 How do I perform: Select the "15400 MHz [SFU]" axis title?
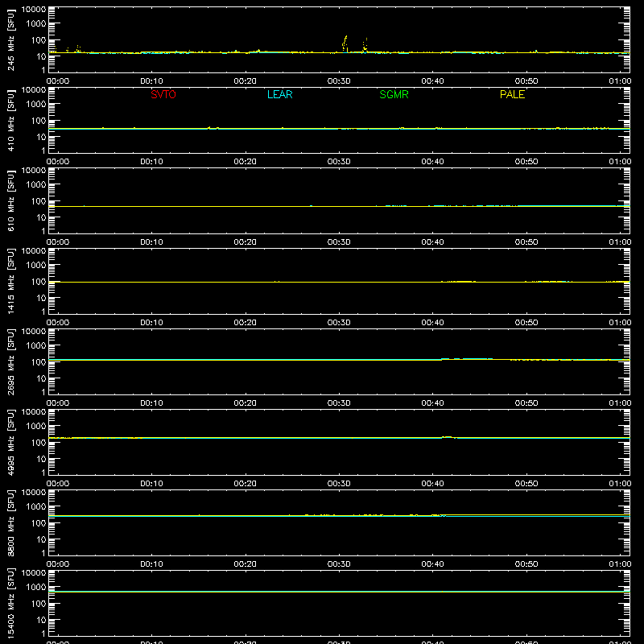[x=10, y=603]
